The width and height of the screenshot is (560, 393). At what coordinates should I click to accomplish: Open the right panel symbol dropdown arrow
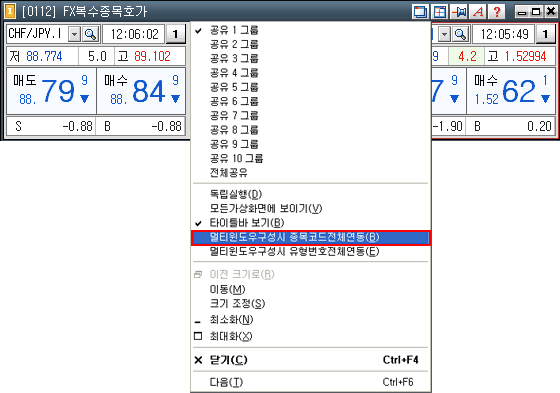pos(445,34)
